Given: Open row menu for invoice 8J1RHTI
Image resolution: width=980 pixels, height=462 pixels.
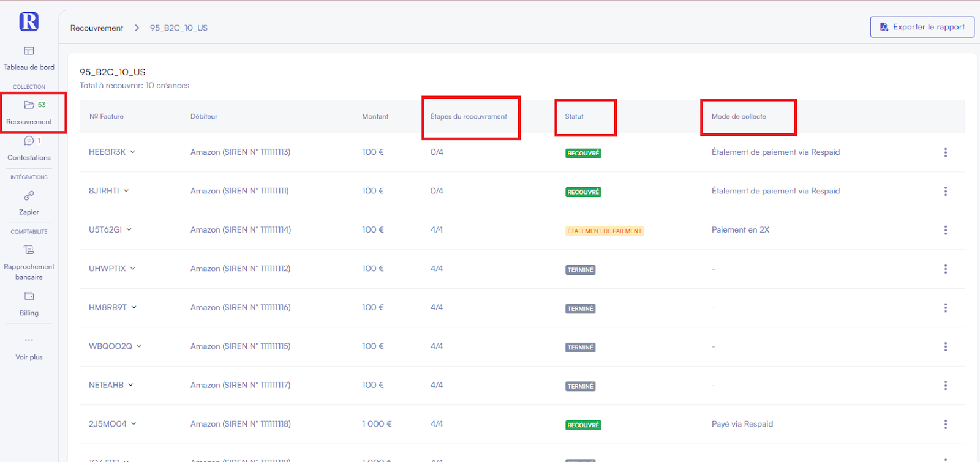Looking at the screenshot, I should coord(946,191).
